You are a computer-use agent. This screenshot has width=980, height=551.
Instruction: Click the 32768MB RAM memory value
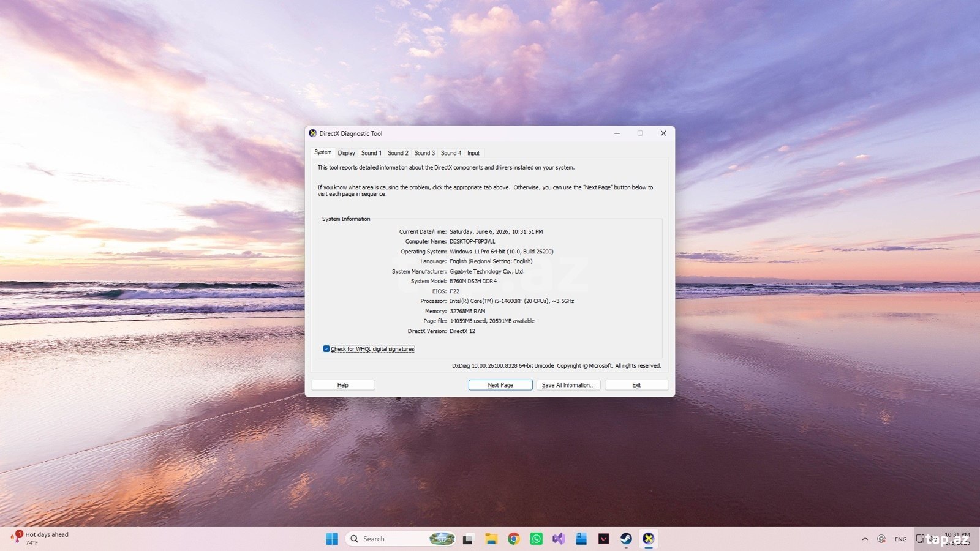pos(467,312)
